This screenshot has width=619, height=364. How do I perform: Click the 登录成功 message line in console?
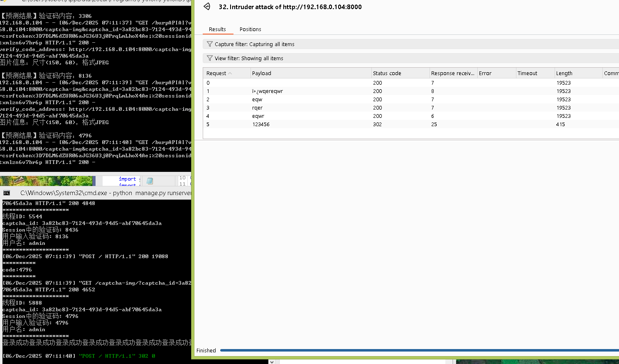coord(96,342)
